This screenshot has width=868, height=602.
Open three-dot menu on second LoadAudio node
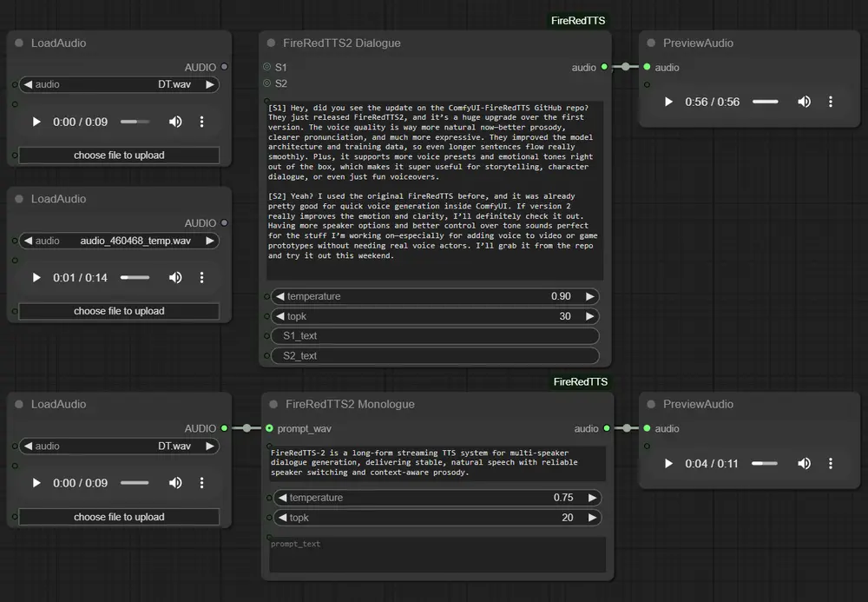[201, 279]
